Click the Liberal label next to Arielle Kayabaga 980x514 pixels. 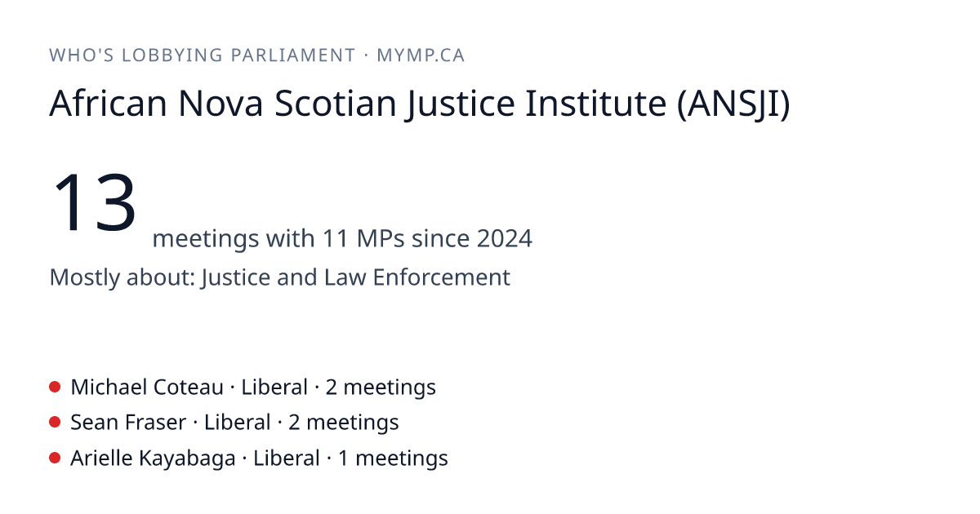tap(287, 458)
